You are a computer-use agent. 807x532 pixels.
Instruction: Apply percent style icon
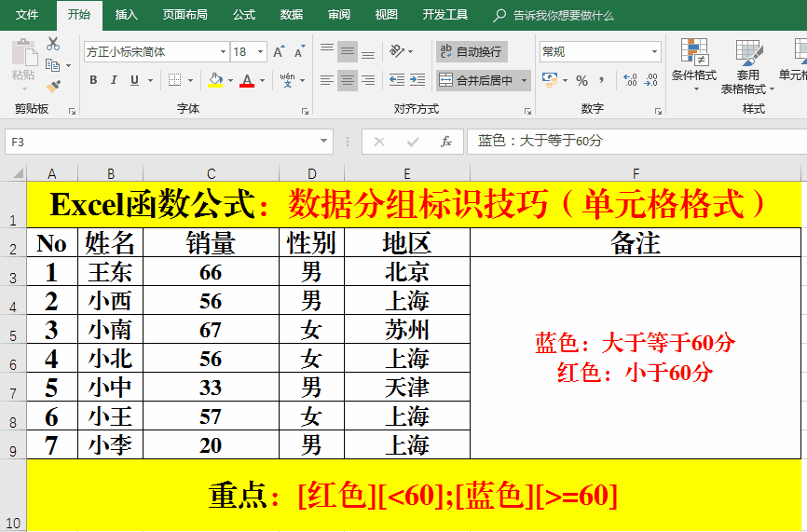(582, 80)
